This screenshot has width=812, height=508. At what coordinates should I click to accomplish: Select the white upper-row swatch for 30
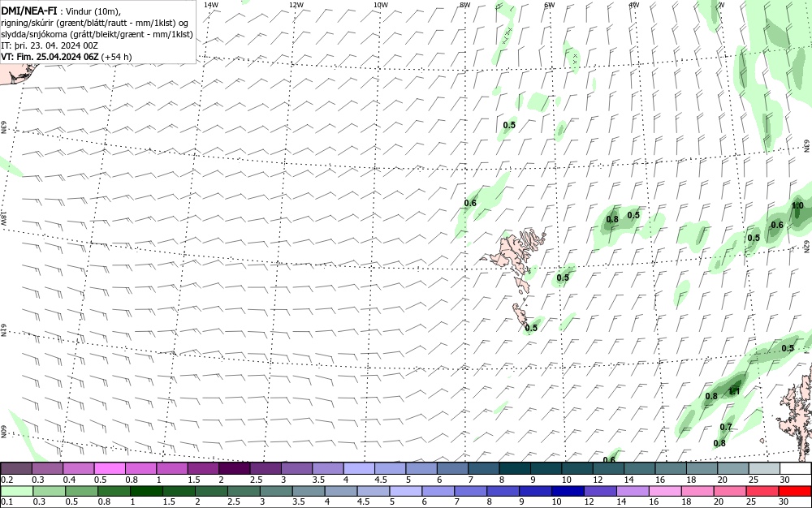(796, 469)
